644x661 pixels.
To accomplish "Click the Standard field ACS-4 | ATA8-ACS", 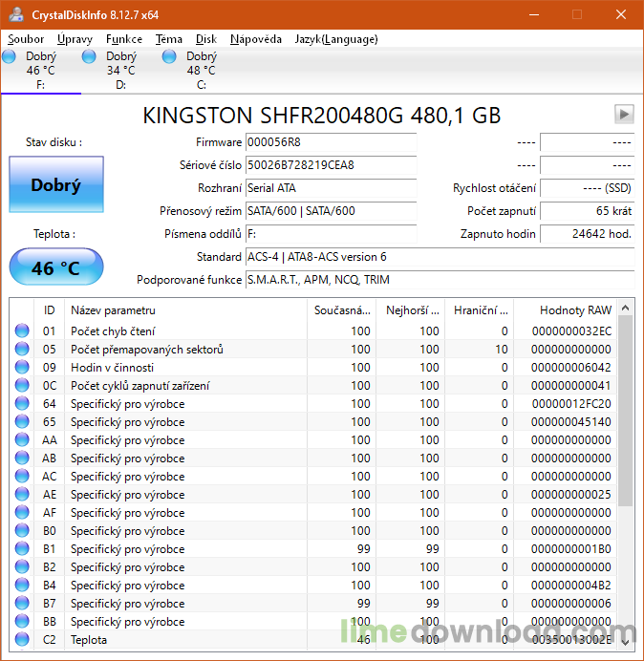I will [x=440, y=257].
